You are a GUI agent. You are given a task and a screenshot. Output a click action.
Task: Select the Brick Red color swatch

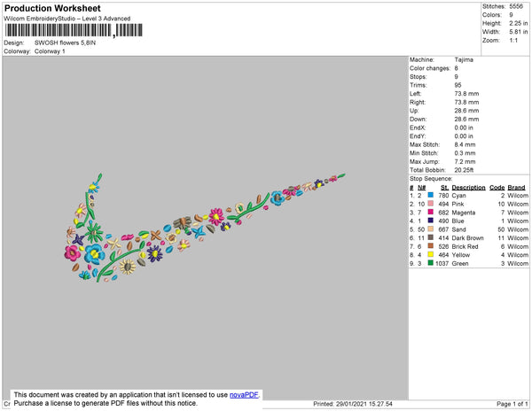coord(431,246)
